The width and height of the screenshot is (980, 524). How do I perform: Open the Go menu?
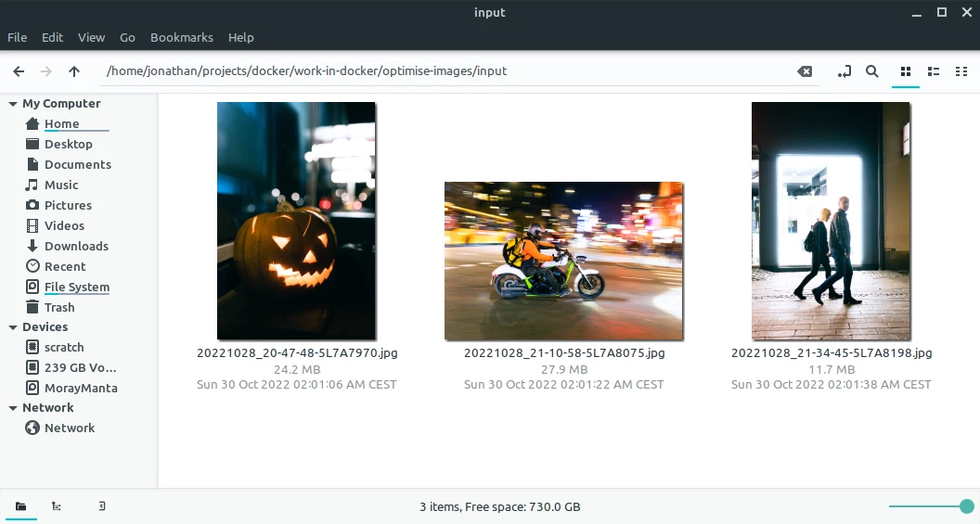click(127, 37)
